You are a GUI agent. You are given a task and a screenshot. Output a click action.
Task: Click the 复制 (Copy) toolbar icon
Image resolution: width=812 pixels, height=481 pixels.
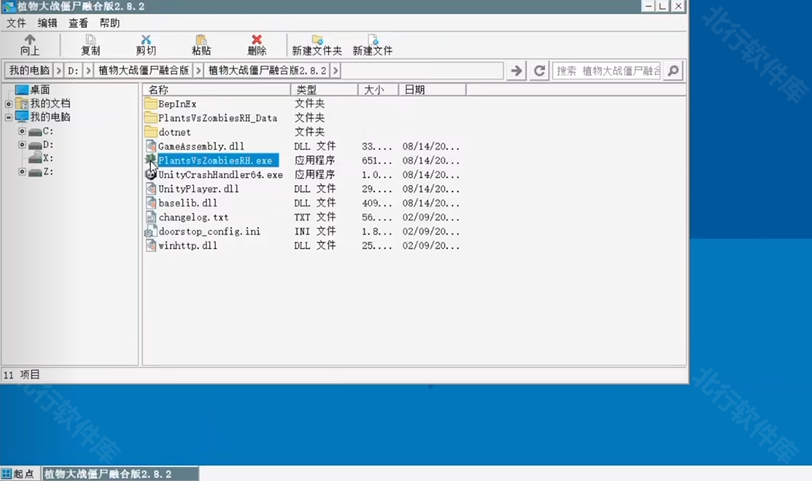90,40
